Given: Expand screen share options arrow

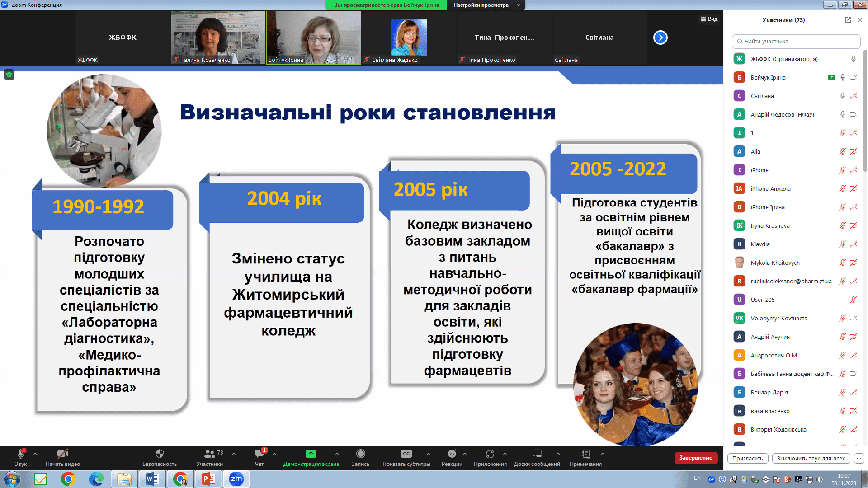Looking at the screenshot, I should tap(337, 454).
